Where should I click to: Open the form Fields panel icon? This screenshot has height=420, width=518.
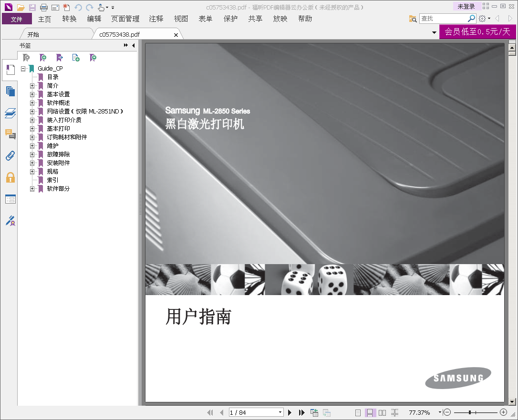(x=10, y=199)
